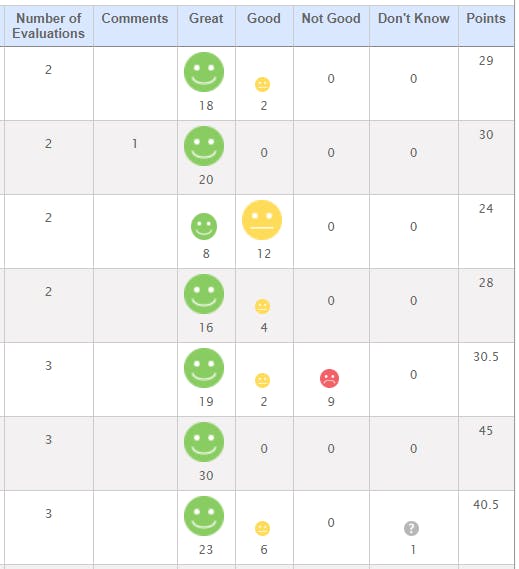Image resolution: width=519 pixels, height=569 pixels.
Task: Sort by Number of Evaluations header
Action: tap(48, 26)
